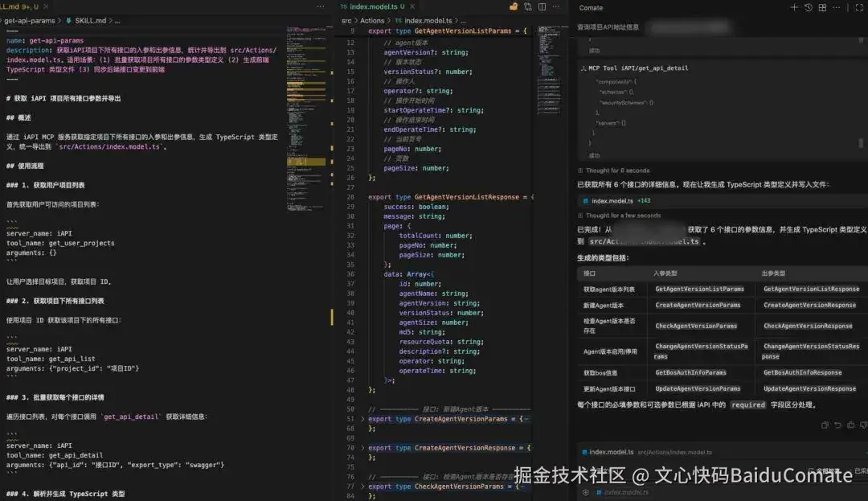Click the add context icon in Comate input

586,492
